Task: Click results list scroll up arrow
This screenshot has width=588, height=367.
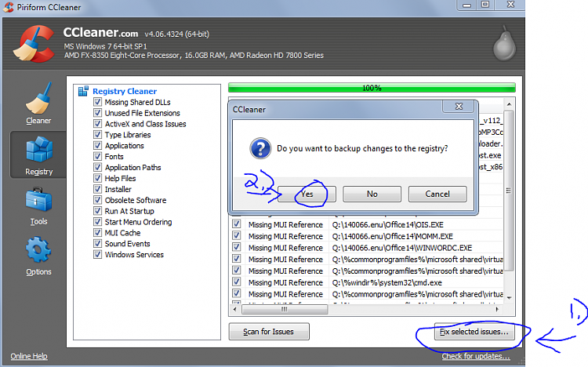Action: point(509,104)
